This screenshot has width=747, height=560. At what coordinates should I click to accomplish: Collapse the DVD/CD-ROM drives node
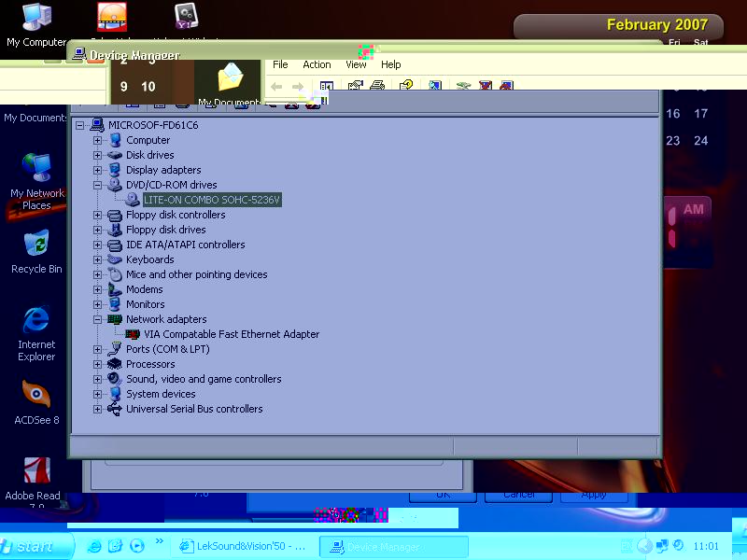[97, 185]
